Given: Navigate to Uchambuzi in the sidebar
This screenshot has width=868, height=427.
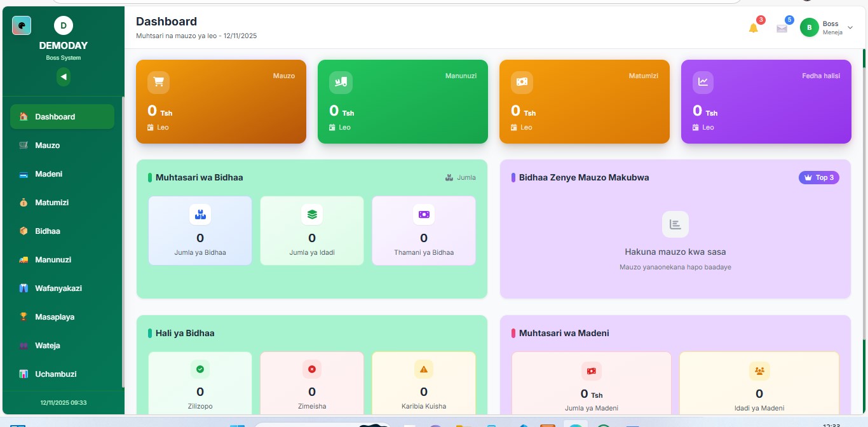Looking at the screenshot, I should (x=55, y=374).
